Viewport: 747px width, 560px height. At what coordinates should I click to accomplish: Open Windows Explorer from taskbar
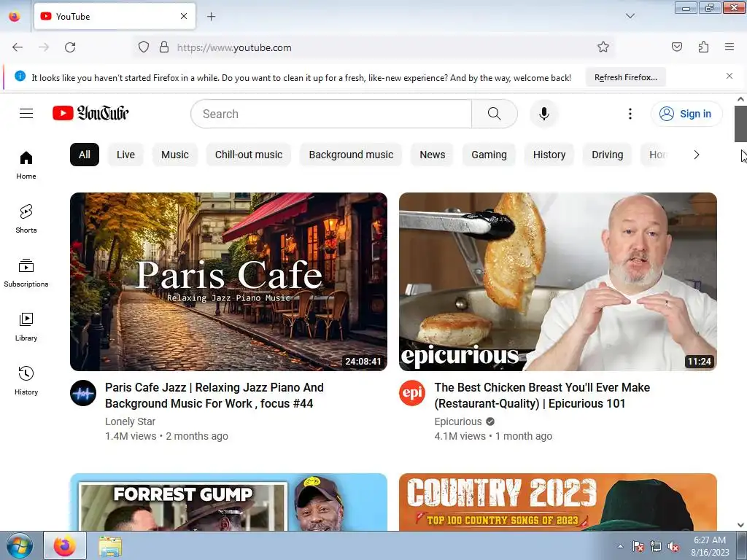point(110,545)
